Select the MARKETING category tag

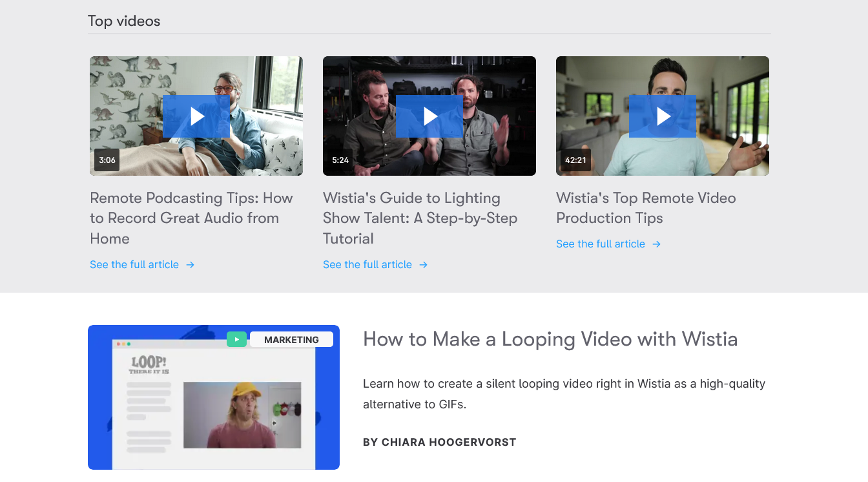point(291,339)
